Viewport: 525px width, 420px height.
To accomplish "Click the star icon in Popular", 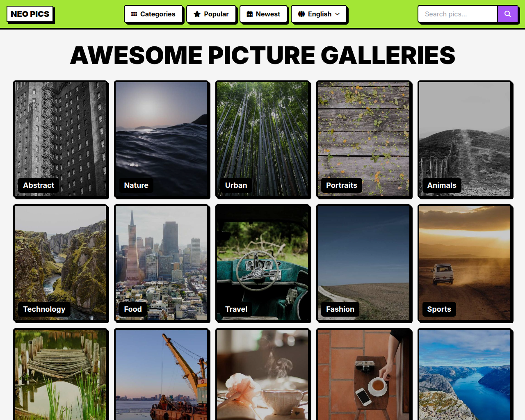I will tap(197, 14).
